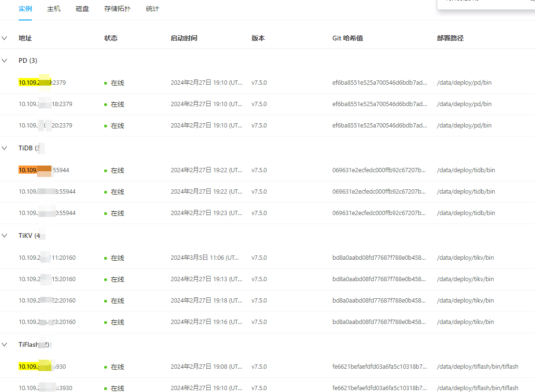Open the 主机 tab

tap(54, 9)
